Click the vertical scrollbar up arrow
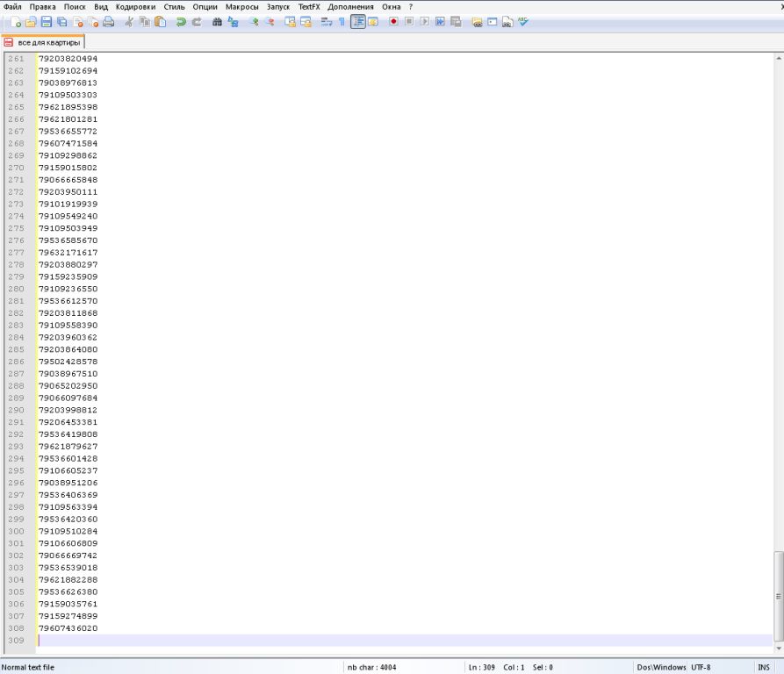The width and height of the screenshot is (784, 674). pyautogui.click(x=779, y=59)
